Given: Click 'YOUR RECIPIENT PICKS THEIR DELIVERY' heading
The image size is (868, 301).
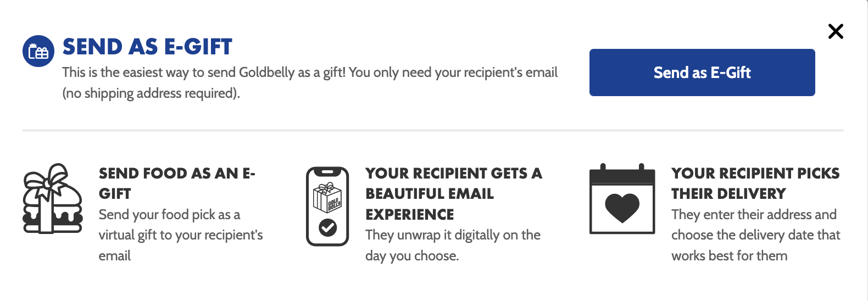Looking at the screenshot, I should [x=755, y=183].
